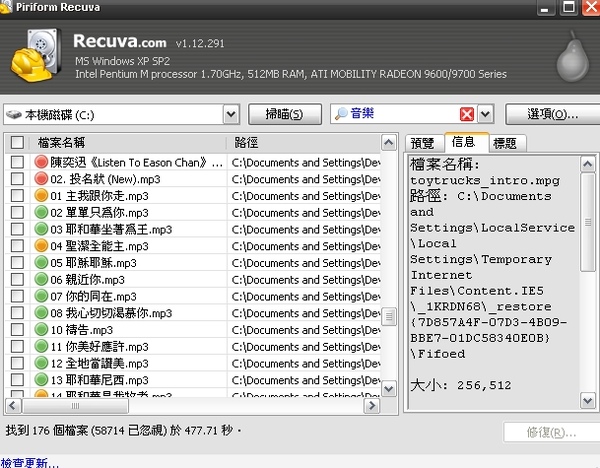Click the file list vertical scrollbar thumb
The width and height of the screenshot is (600, 468).
pos(389,316)
